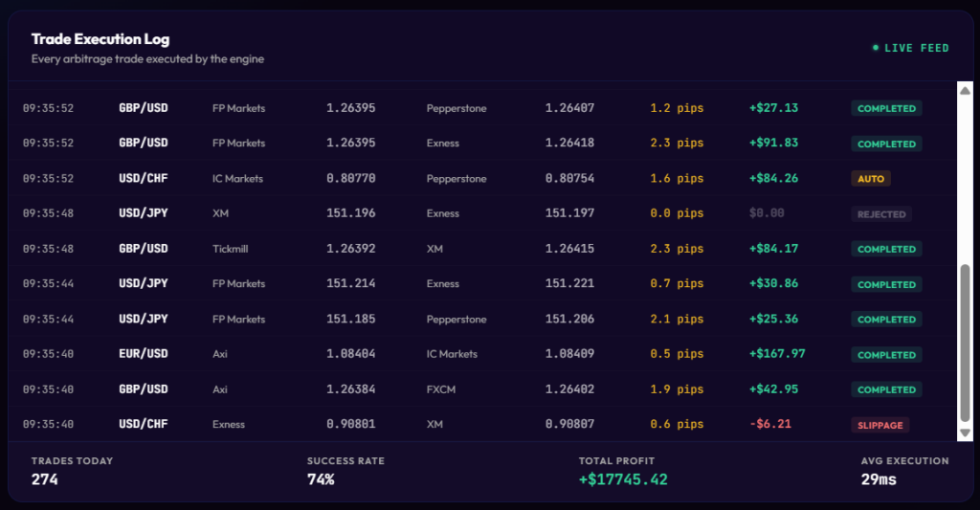Click COMPLETED badge on the +$42.95 row

click(x=886, y=390)
